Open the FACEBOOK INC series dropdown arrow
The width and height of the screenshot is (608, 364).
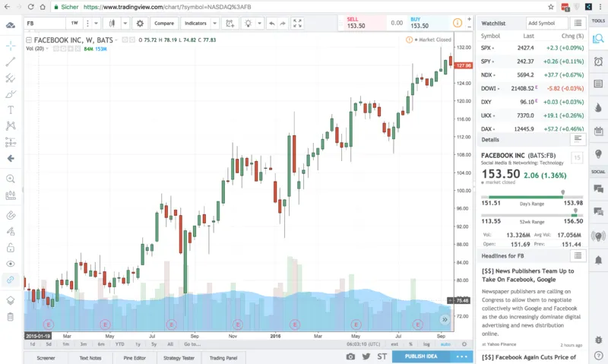tap(116, 40)
